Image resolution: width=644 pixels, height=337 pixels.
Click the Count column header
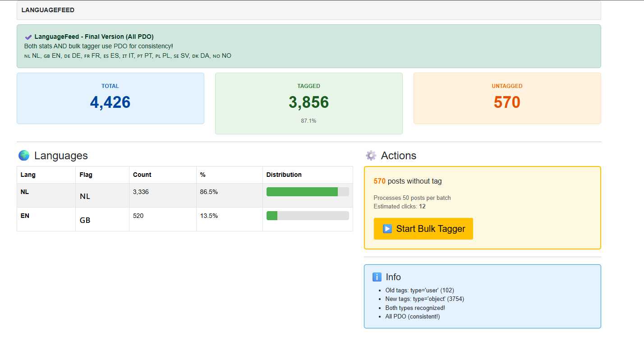click(x=142, y=175)
